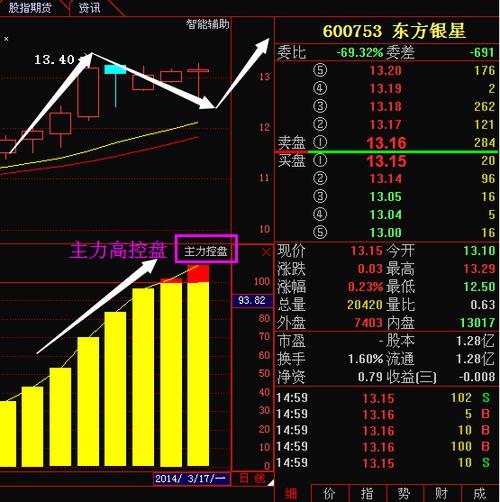
Task: Click the date box 2014/ 3/17/一
Action: 191,479
